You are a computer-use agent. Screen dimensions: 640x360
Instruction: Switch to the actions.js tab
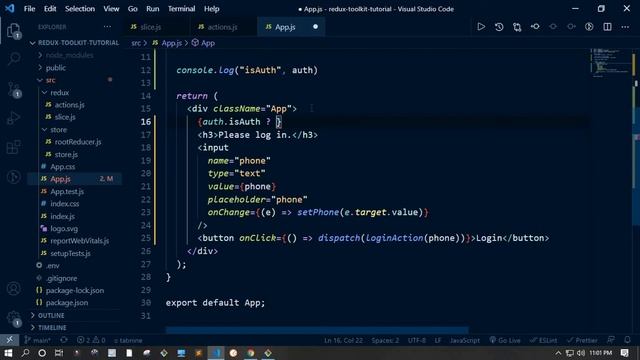coord(223,27)
